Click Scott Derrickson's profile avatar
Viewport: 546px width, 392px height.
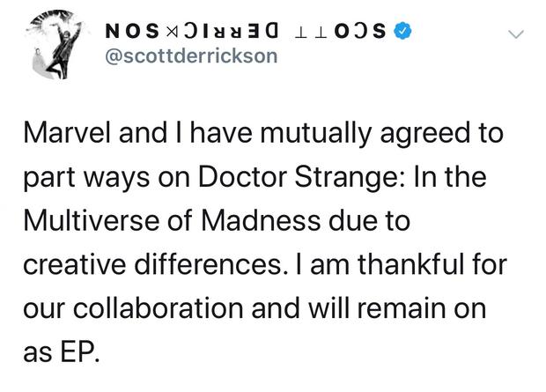(56, 38)
